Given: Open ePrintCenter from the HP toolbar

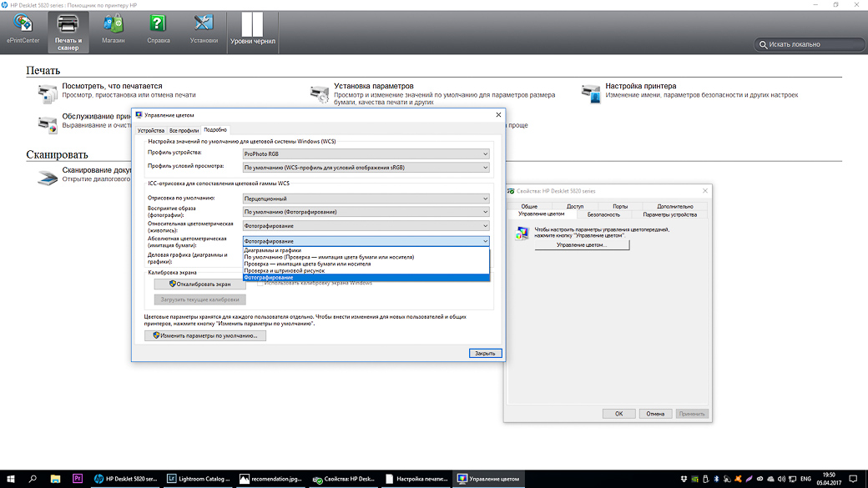Looking at the screenshot, I should click(23, 30).
